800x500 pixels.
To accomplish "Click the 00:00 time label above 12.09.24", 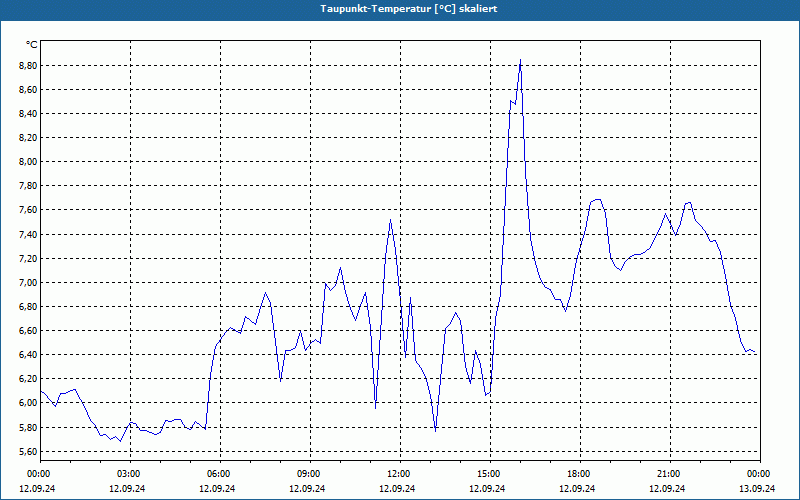I will click(38, 474).
